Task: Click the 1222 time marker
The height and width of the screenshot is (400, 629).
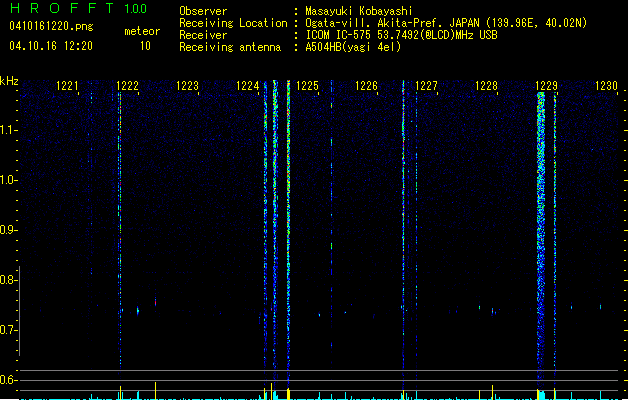Action: pos(127,86)
